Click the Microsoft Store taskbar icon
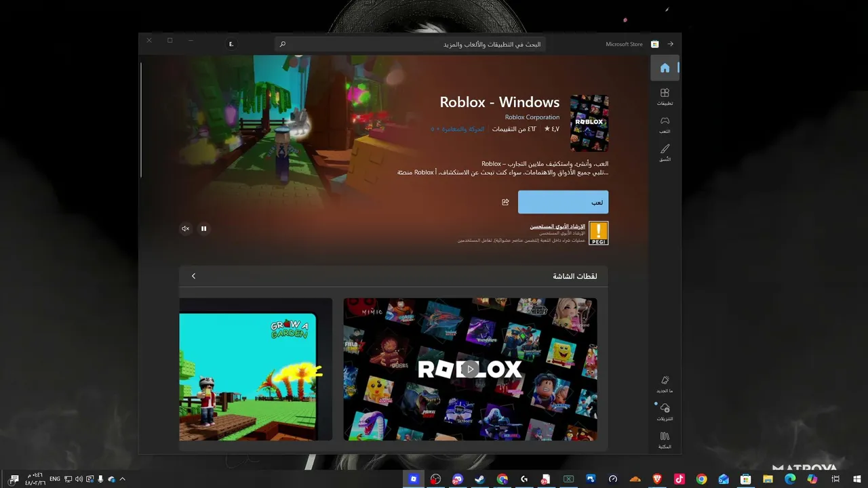868x488 pixels. click(x=745, y=479)
